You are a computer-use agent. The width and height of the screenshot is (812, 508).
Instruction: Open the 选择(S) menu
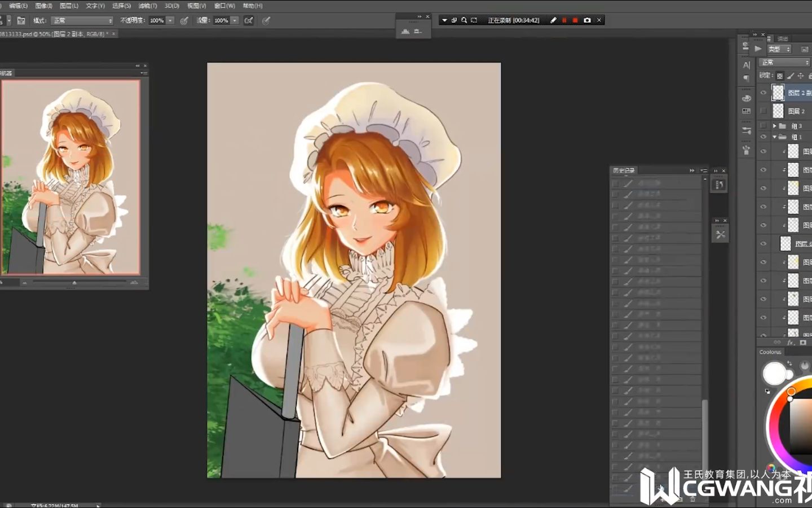[x=121, y=6]
